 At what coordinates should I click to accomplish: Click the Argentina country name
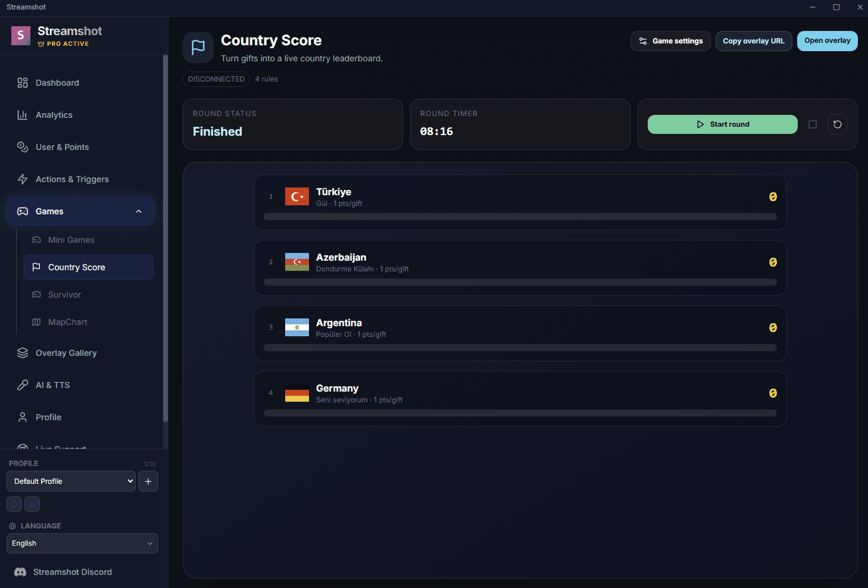click(339, 323)
